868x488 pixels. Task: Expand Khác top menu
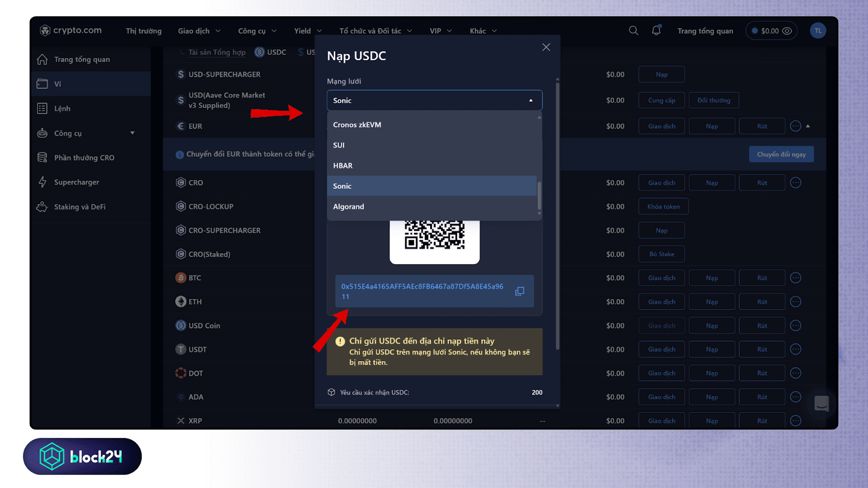point(483,31)
